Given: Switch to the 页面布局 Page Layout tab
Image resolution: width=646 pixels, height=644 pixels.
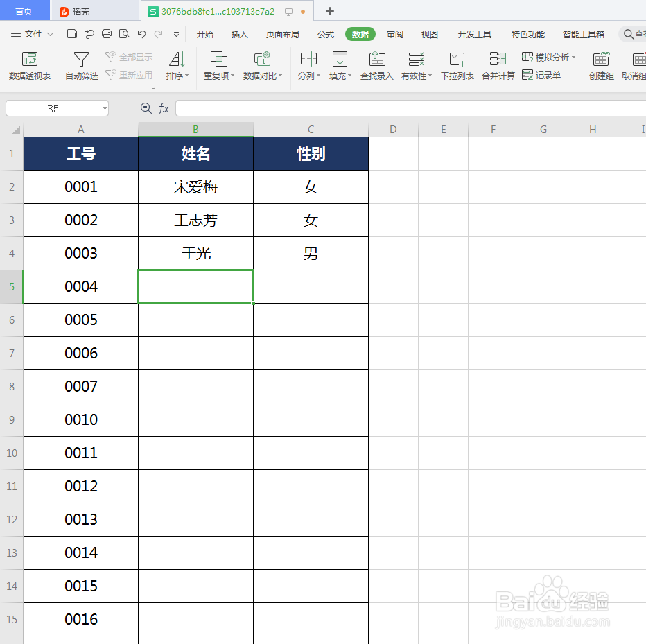Looking at the screenshot, I should [283, 34].
